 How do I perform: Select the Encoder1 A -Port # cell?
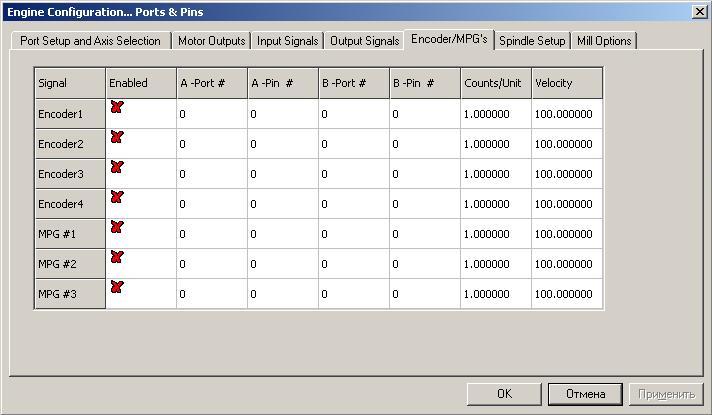212,114
